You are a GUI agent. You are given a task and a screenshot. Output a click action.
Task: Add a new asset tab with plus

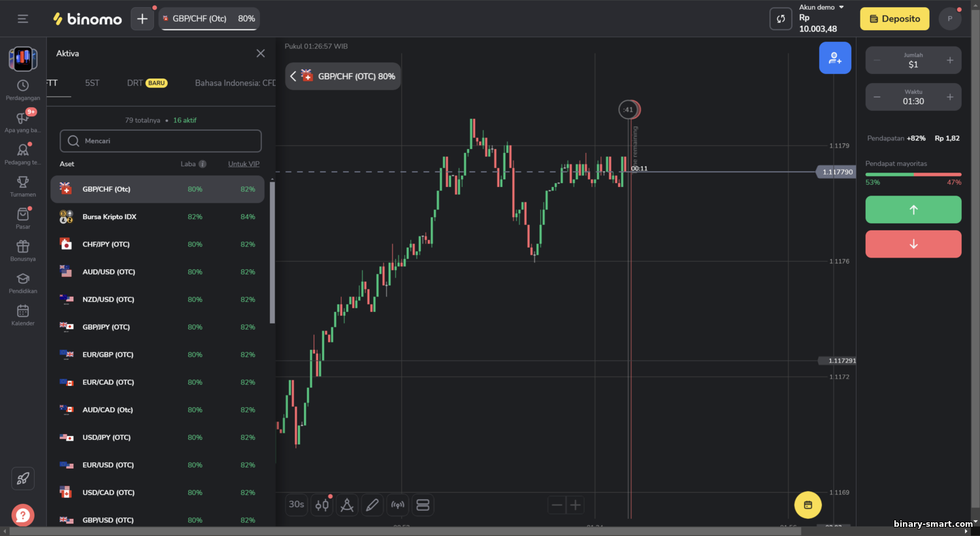click(x=142, y=19)
